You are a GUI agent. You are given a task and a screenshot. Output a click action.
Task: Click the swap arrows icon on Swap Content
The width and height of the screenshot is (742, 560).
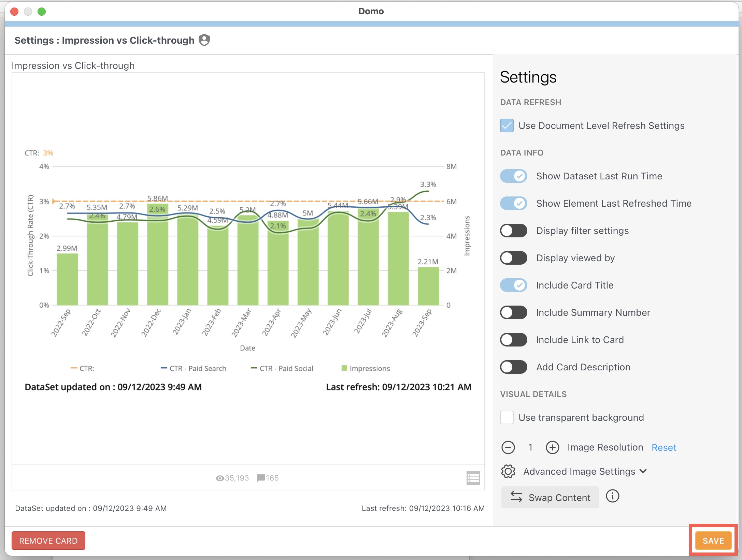[516, 497]
